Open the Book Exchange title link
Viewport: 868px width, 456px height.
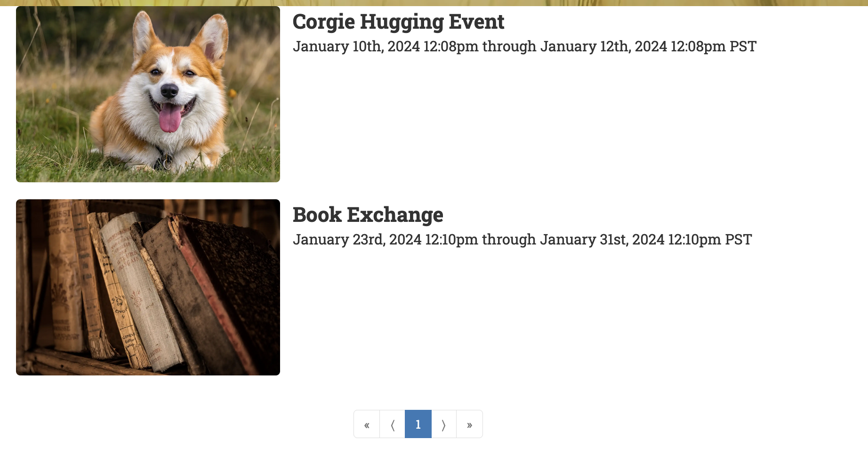[x=368, y=215]
